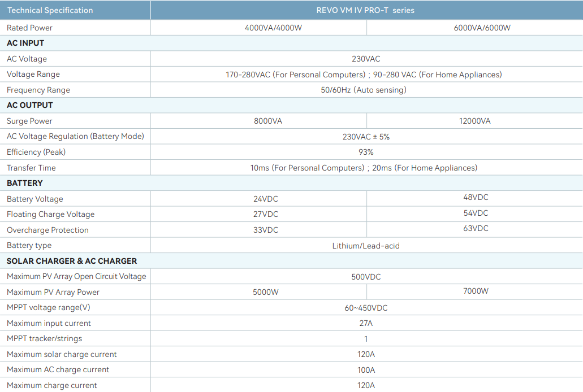Screen dimensions: 583x392
Task: Click 'Maximum PV Array Open Circuit Voltage' label
Action: [76, 276]
